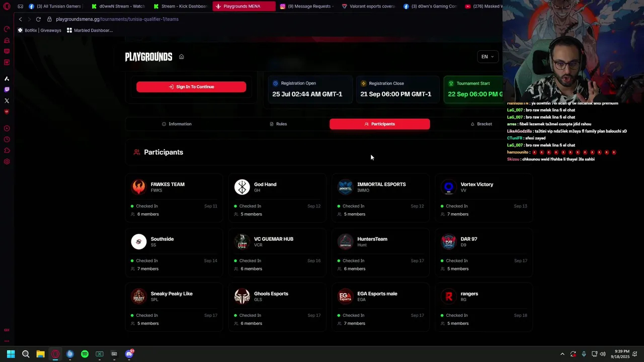Select the Participants tab
The width and height of the screenshot is (644, 362).
click(x=380, y=124)
